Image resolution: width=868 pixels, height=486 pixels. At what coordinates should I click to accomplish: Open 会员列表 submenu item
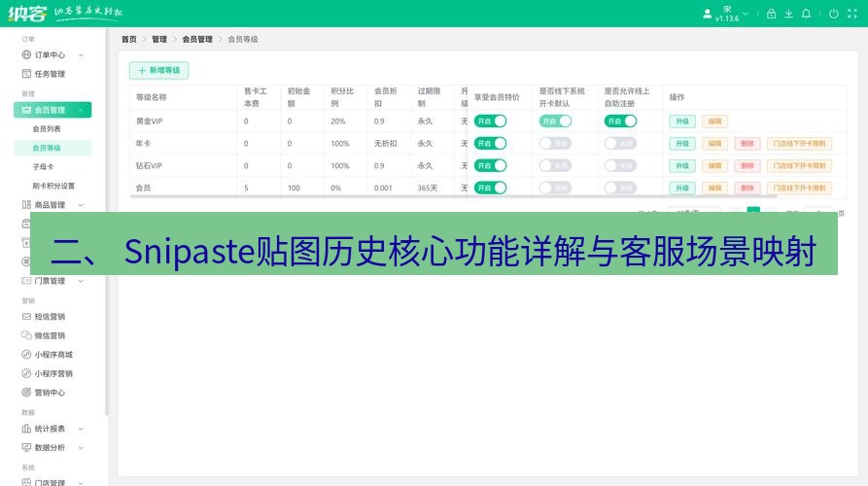pos(47,129)
